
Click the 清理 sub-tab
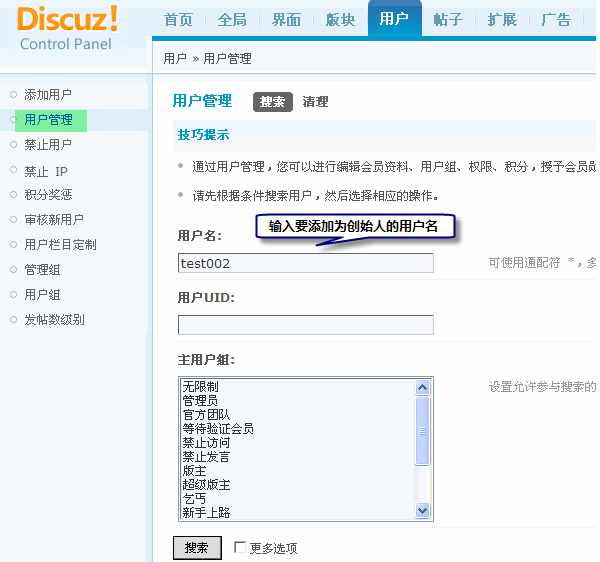(315, 102)
